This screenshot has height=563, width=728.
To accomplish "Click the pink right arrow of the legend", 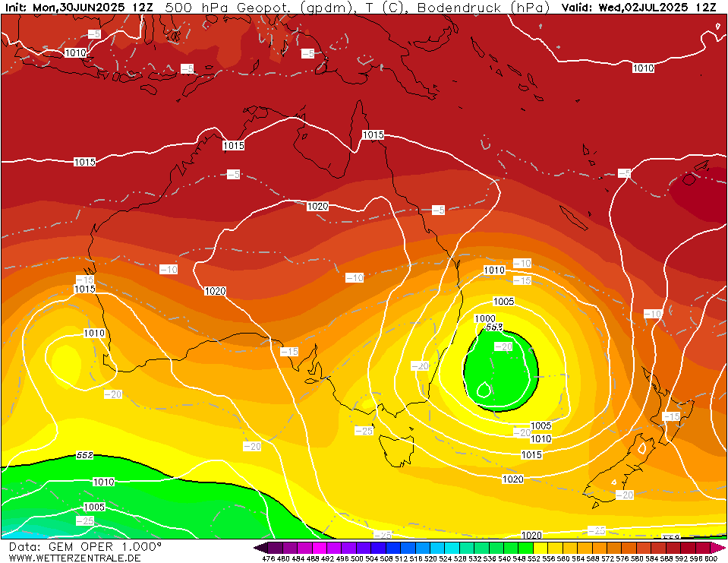I will [x=717, y=548].
